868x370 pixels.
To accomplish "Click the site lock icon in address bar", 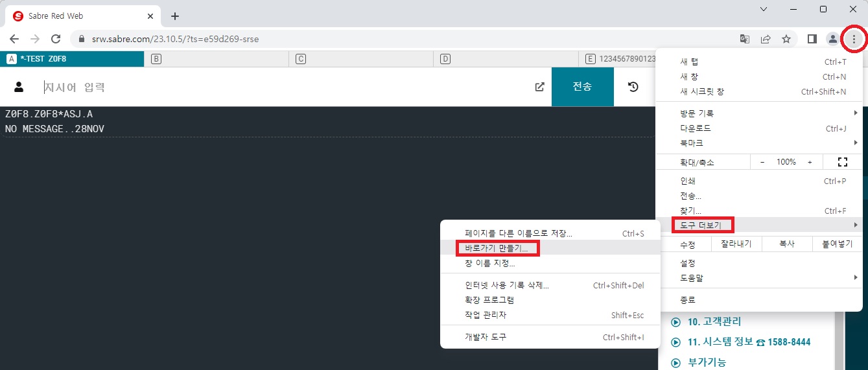I will pos(82,39).
